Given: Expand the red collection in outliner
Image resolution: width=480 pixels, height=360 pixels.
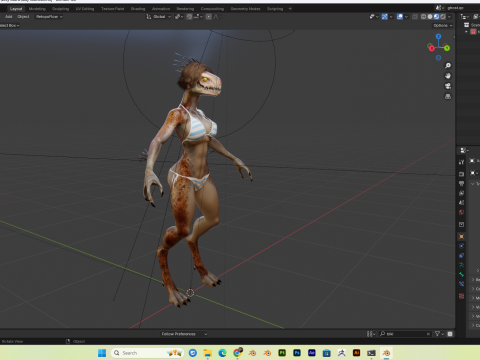Looking at the screenshot, I should [x=466, y=32].
